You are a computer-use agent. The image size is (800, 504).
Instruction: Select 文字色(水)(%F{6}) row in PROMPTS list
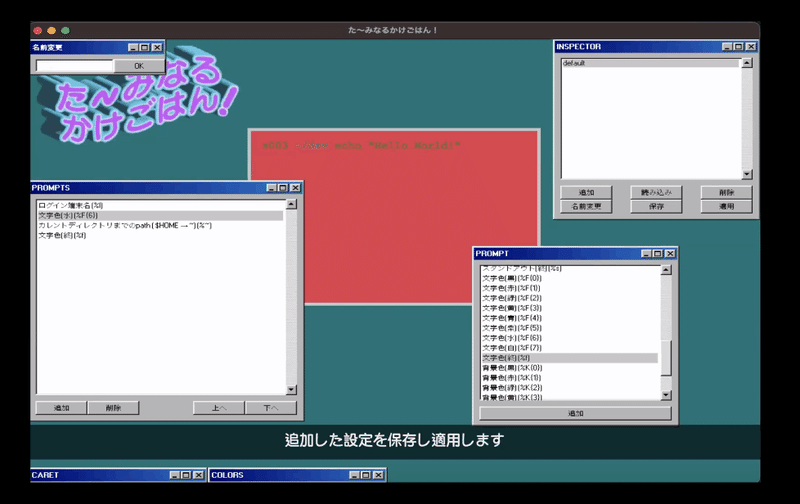coord(160,215)
